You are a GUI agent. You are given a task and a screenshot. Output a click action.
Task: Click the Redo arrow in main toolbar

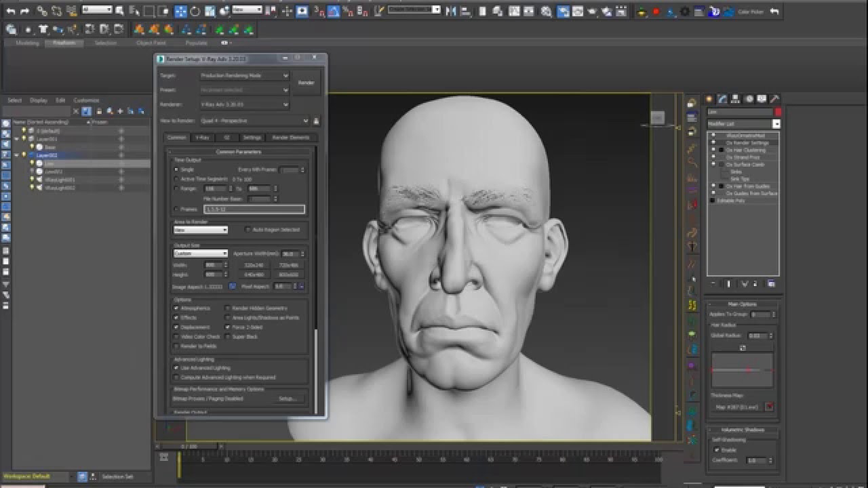coord(25,12)
